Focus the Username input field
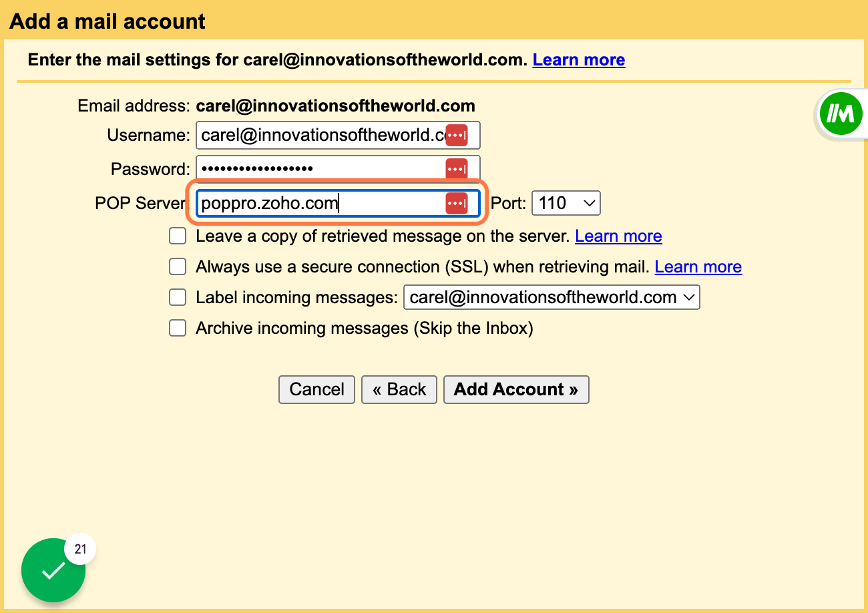 tap(338, 136)
